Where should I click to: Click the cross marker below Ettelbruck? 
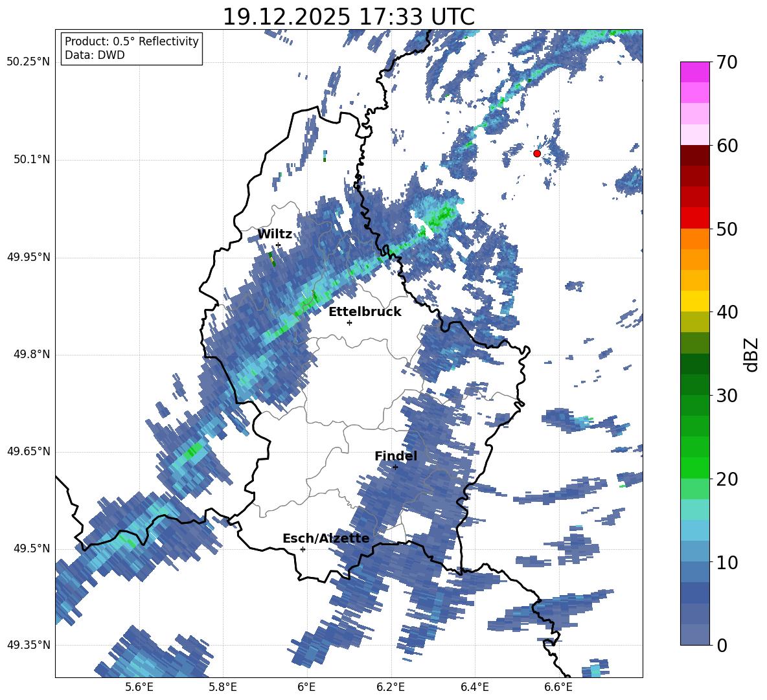[x=349, y=322]
